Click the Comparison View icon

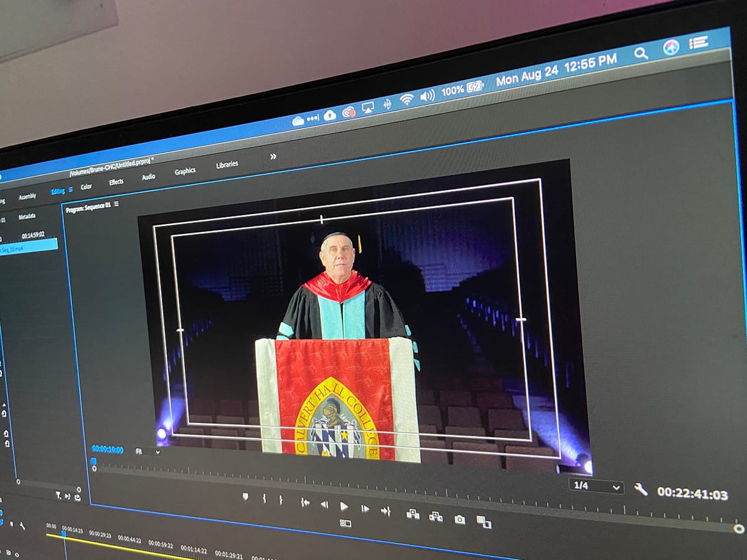pyautogui.click(x=484, y=522)
